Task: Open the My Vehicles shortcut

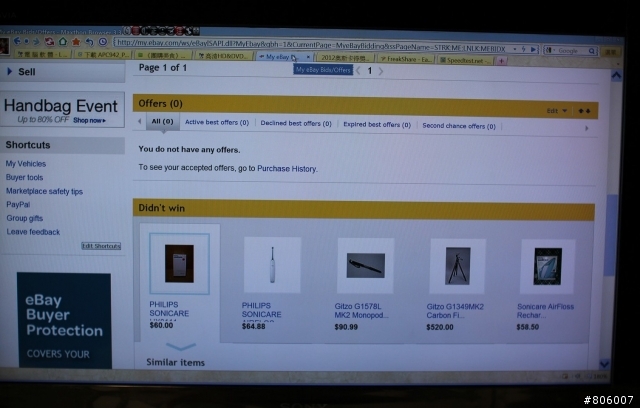Action: (x=26, y=164)
